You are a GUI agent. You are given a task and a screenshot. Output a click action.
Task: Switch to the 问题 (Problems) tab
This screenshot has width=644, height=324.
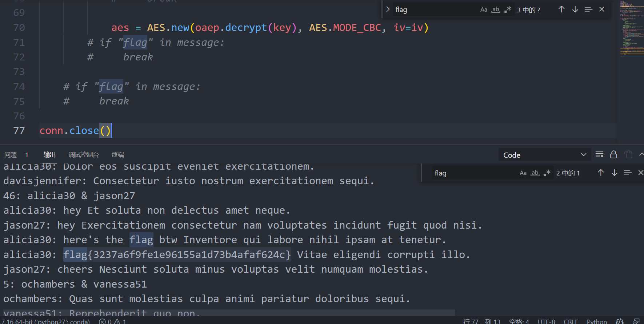tap(11, 155)
